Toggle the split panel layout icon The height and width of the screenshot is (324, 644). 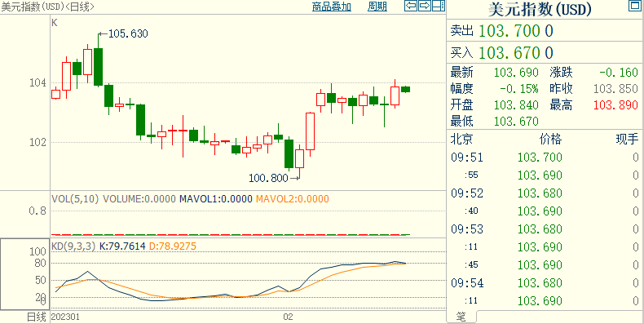point(439,6)
